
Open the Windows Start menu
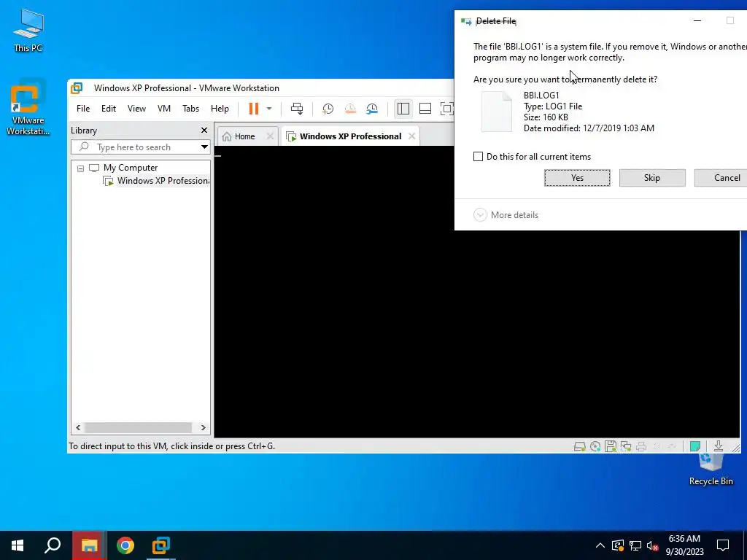pos(18,545)
